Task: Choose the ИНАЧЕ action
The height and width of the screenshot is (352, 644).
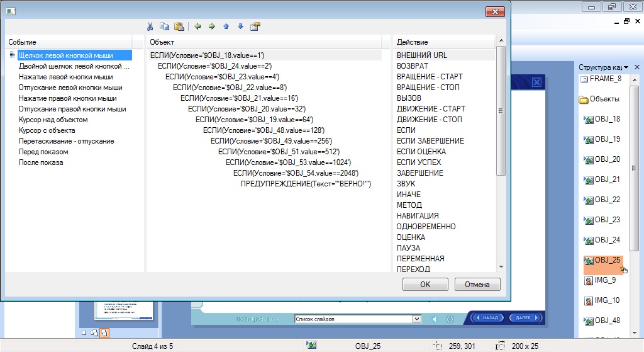Action: (x=409, y=194)
